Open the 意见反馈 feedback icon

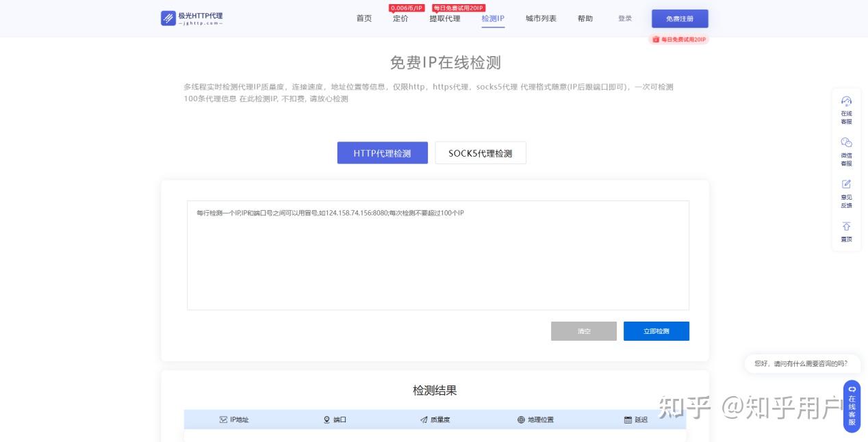pos(847,184)
